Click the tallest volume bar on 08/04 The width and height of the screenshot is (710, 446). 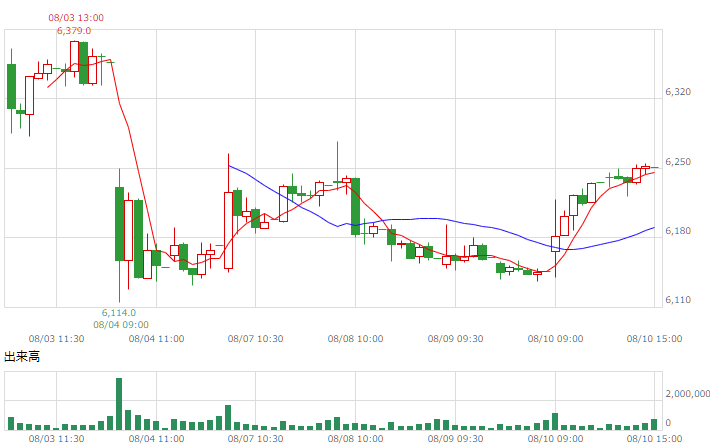[119, 404]
